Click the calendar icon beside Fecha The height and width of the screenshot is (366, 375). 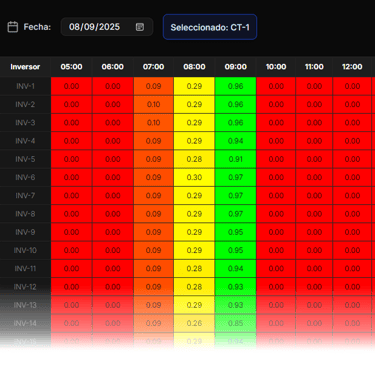coord(13,27)
